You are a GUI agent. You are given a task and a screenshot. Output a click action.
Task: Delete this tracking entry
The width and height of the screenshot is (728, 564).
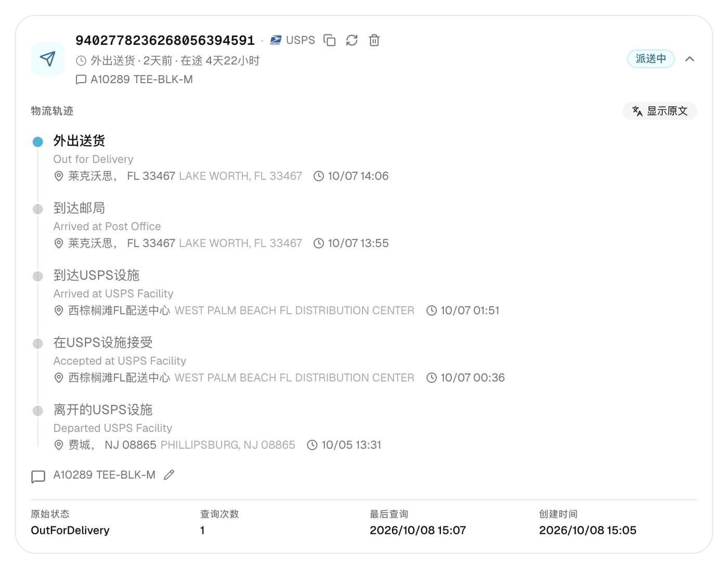click(374, 40)
